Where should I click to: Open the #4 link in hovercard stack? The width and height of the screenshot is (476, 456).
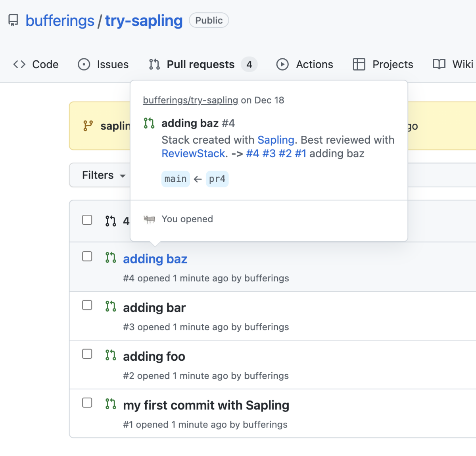(253, 154)
